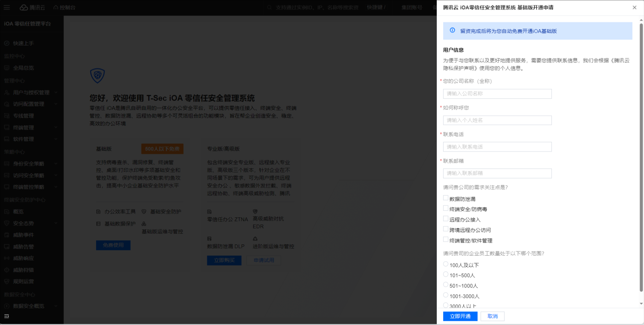Expand the 终端管理 sidebar chevron

[x=56, y=127]
